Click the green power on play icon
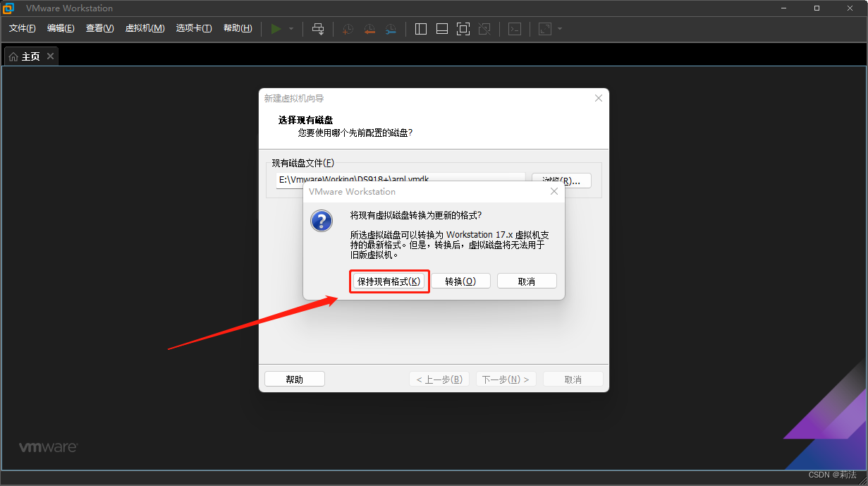Screen dimensions: 868x486 point(276,29)
